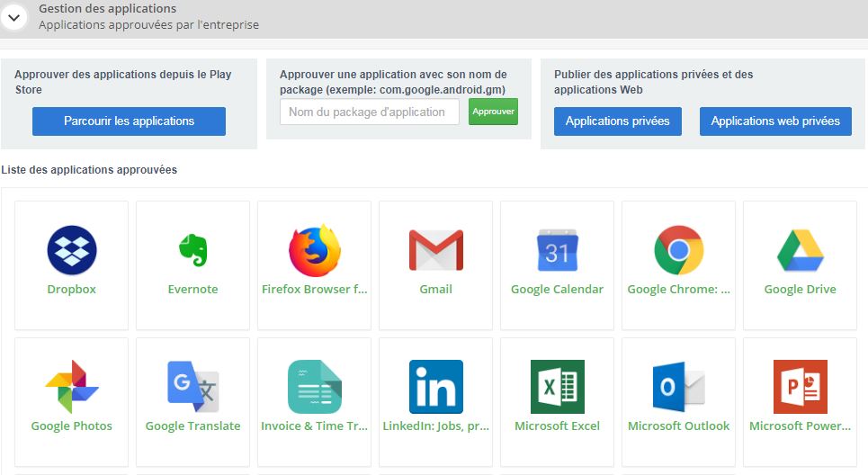Click the Google Translate label
The height and width of the screenshot is (475, 868).
click(x=192, y=426)
